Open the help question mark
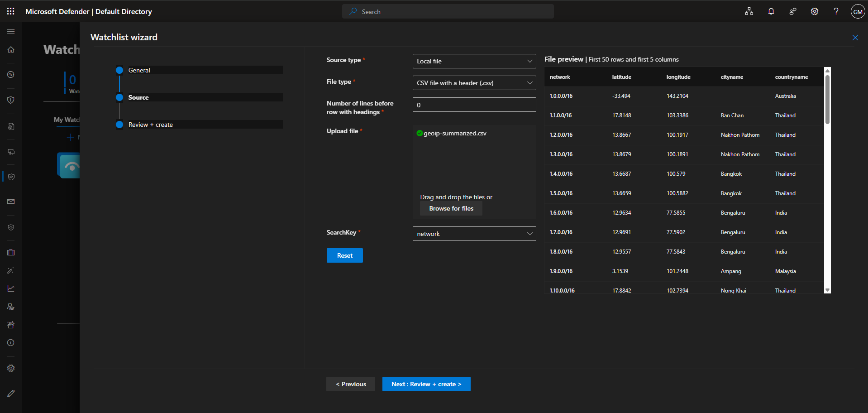 coord(836,11)
